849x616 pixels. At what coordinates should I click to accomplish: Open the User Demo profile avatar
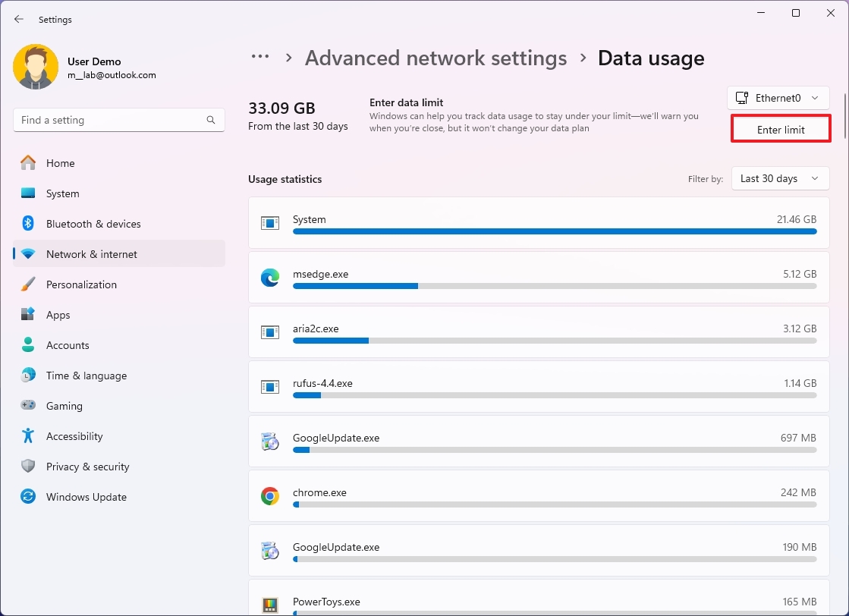pyautogui.click(x=36, y=67)
